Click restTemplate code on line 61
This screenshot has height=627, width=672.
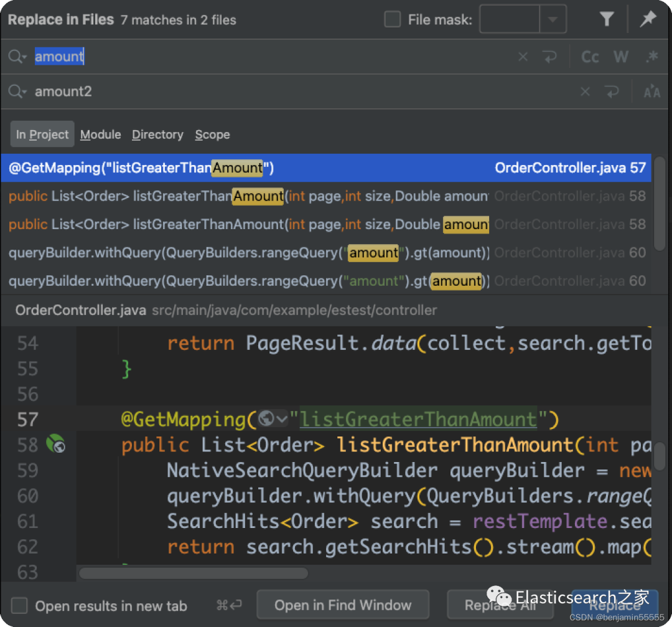[x=539, y=522]
